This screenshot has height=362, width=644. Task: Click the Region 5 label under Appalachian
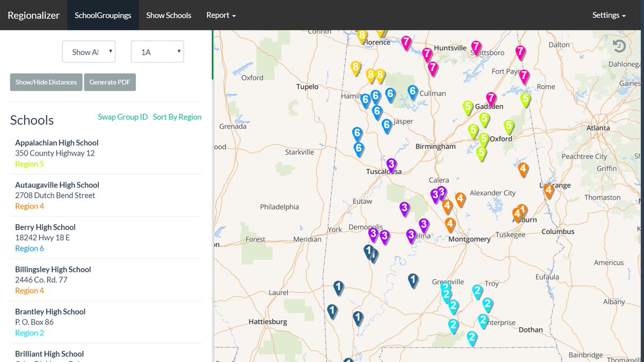[x=30, y=164]
